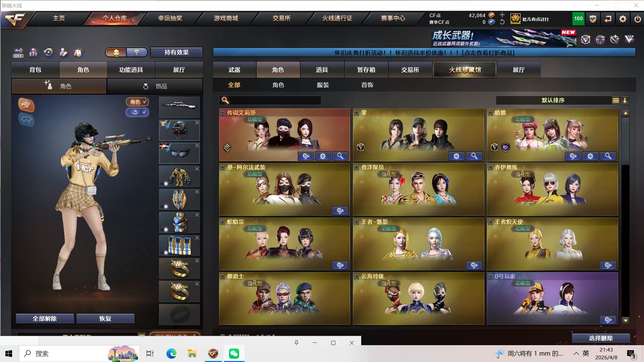Screen dimensions: 644x362
Task: Click the sort list menu icon
Action: point(615,100)
